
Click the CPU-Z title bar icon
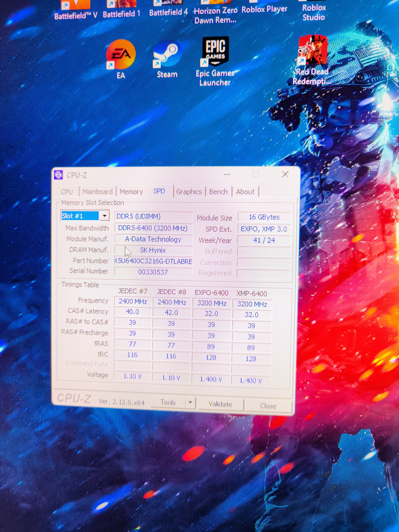pos(58,175)
